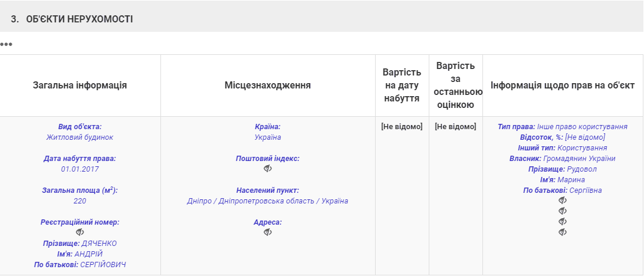
Task: Click last hidden icon in the rights column
Action: [x=562, y=232]
